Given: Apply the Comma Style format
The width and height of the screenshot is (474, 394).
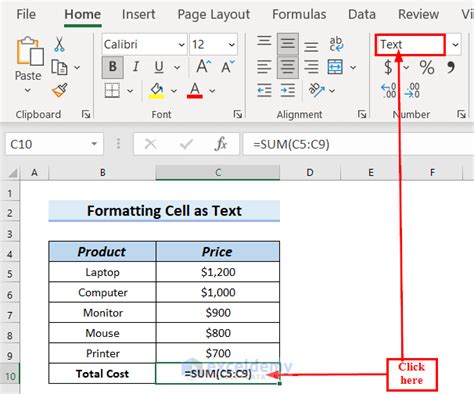Looking at the screenshot, I should 451,67.
